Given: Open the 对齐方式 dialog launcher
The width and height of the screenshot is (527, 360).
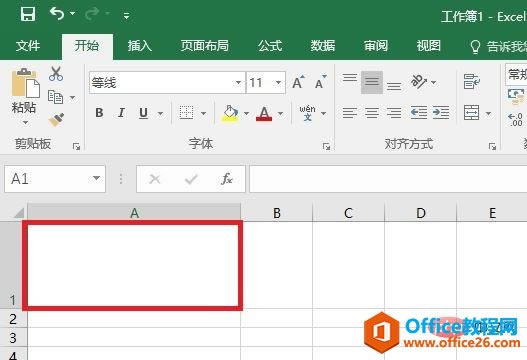Looking at the screenshot, I should click(x=492, y=147).
